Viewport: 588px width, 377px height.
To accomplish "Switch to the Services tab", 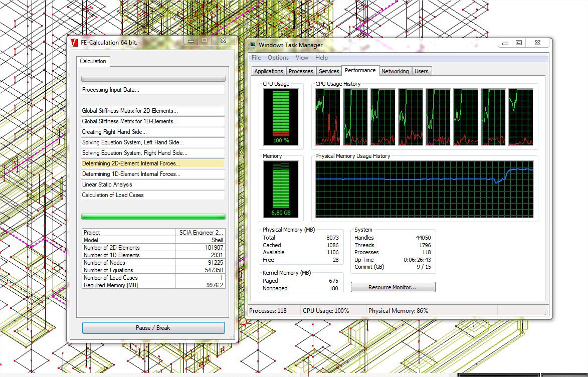I will click(x=329, y=71).
